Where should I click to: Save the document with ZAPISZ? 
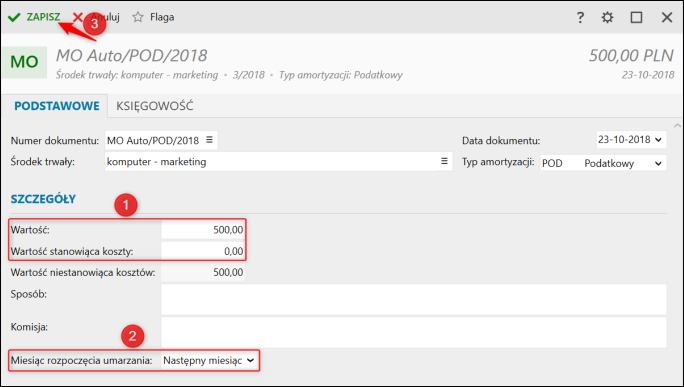coord(34,17)
